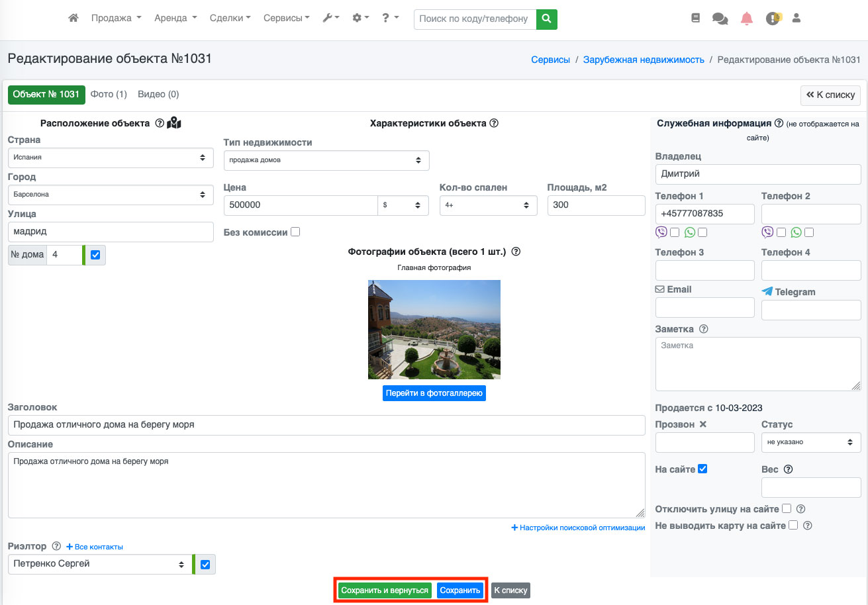Viewport: 868px width, 605px height.
Task: Open the wrench tools menu
Action: [x=330, y=19]
